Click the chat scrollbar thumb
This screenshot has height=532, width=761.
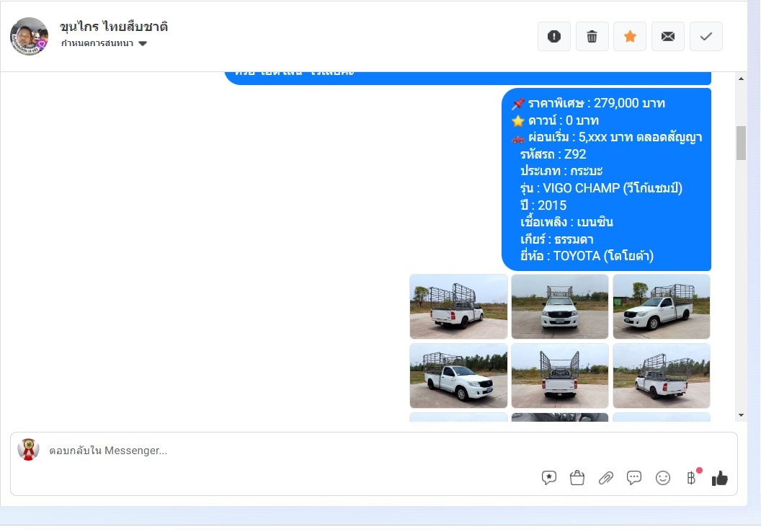pyautogui.click(x=741, y=143)
